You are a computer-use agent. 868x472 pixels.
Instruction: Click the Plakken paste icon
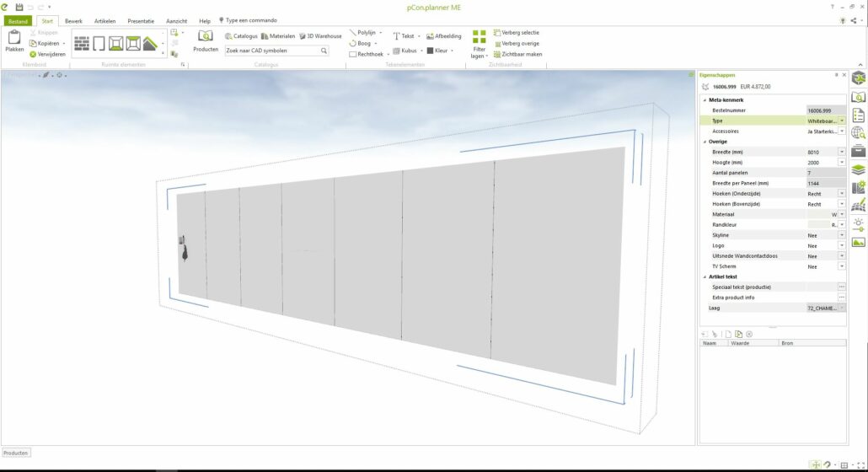pyautogui.click(x=14, y=40)
